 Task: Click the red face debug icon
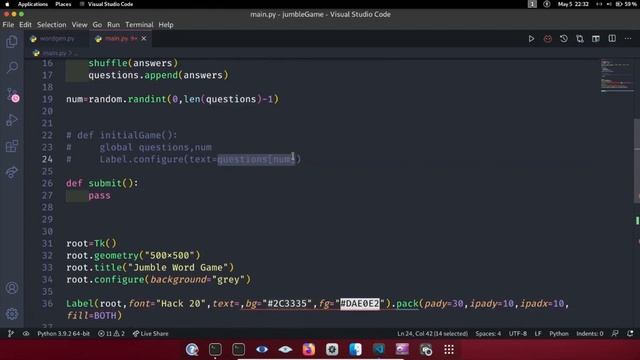click(x=548, y=39)
